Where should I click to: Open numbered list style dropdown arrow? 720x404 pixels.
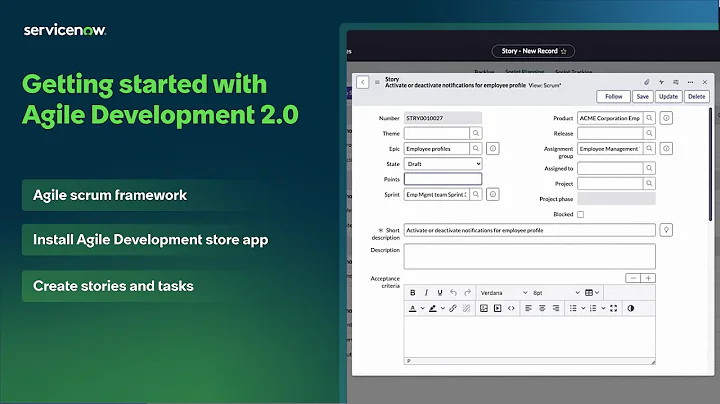tap(603, 308)
